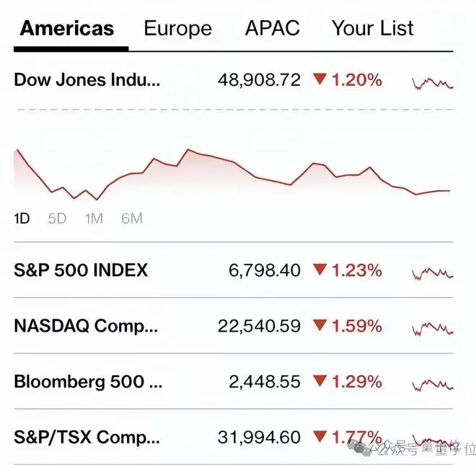
Task: Collapse the Dow Jones Industrial row
Action: point(87,80)
